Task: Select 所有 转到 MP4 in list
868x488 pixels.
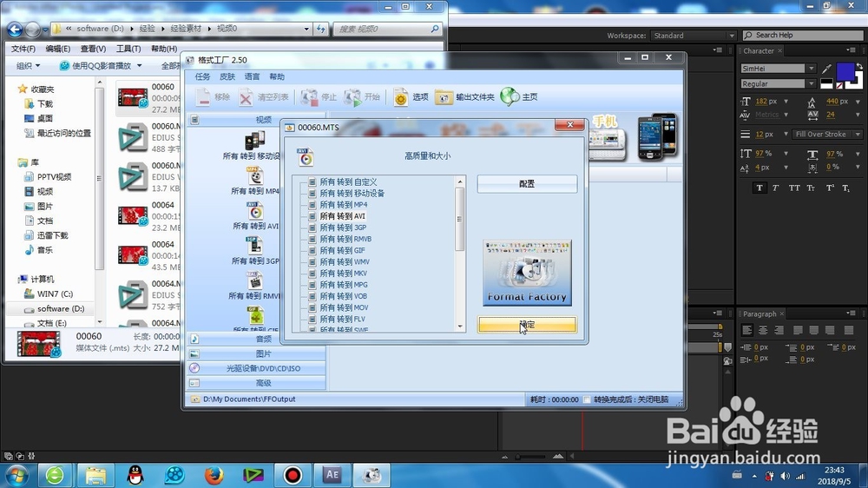Action: point(343,204)
